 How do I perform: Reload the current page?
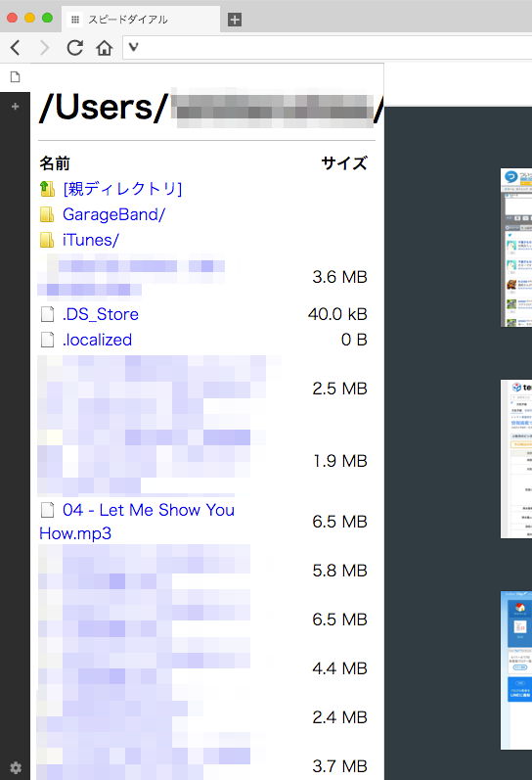pyautogui.click(x=74, y=48)
